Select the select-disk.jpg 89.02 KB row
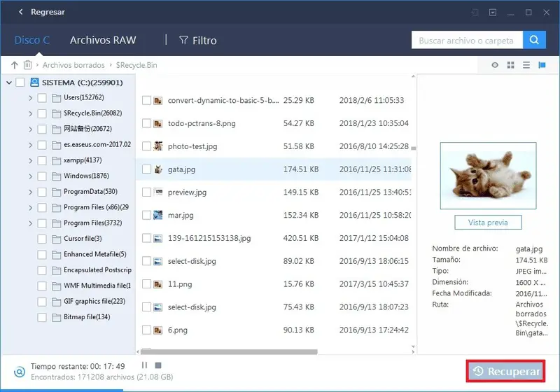Screen dimensions: 560x392 [274, 261]
